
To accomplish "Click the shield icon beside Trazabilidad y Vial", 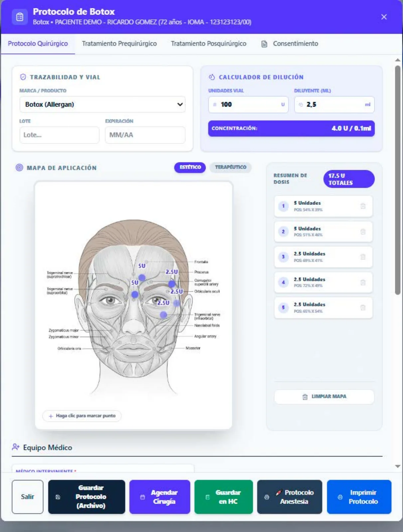I will [23, 77].
